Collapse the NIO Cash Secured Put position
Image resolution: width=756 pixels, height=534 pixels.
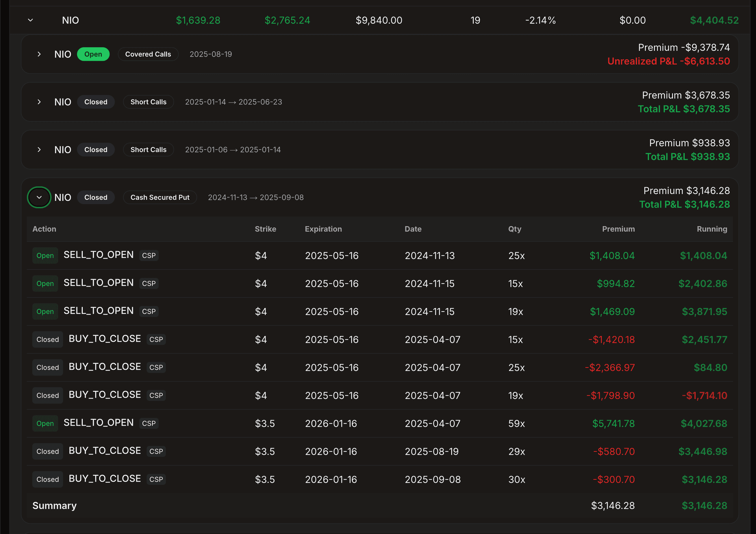[39, 197]
